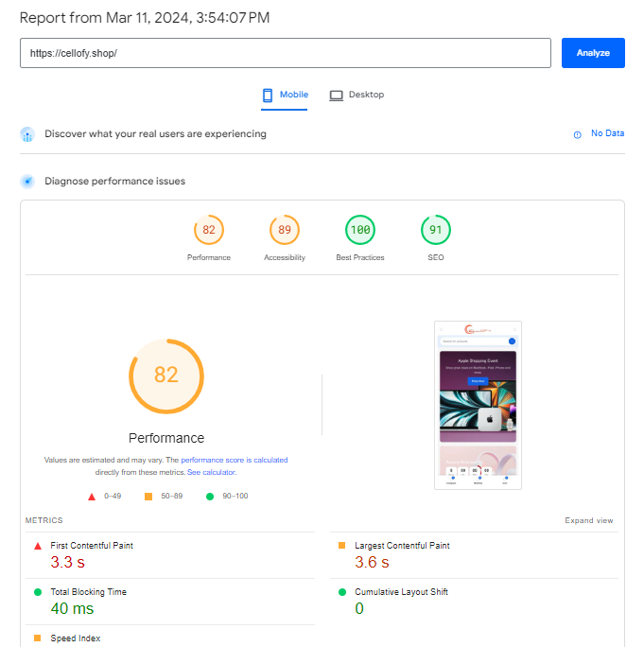The width and height of the screenshot is (644, 647).
Task: Click Expand view in metrics section
Action: click(x=589, y=520)
